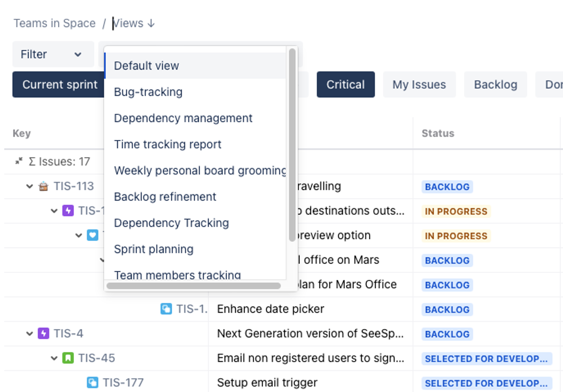Click the blue heart issue icon
This screenshot has height=392, width=563.
[x=92, y=235]
